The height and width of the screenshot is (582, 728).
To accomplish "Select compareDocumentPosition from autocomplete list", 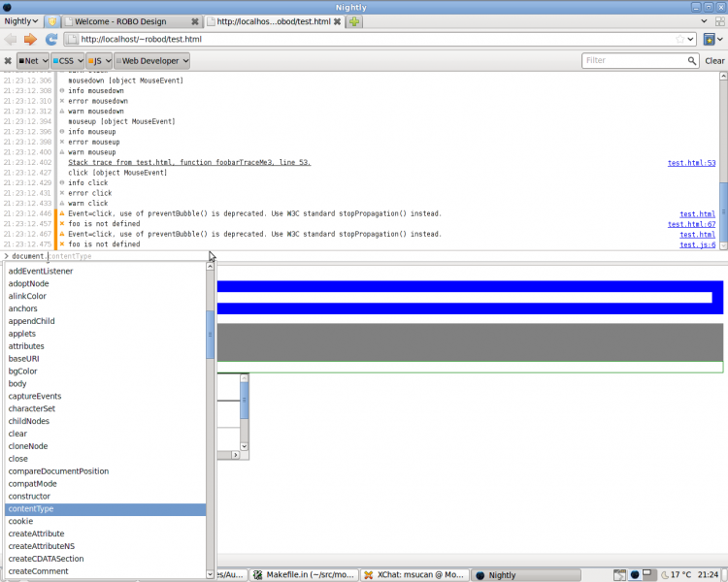I will pyautogui.click(x=106, y=471).
